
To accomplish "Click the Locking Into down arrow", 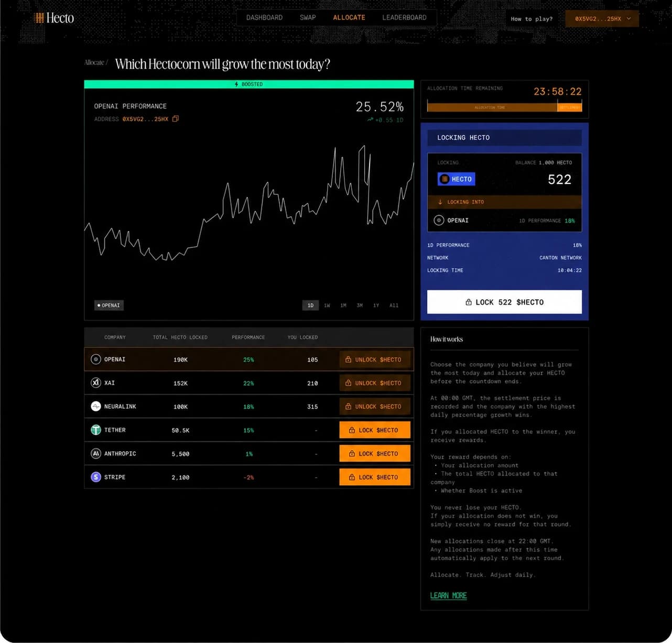I will tap(440, 202).
